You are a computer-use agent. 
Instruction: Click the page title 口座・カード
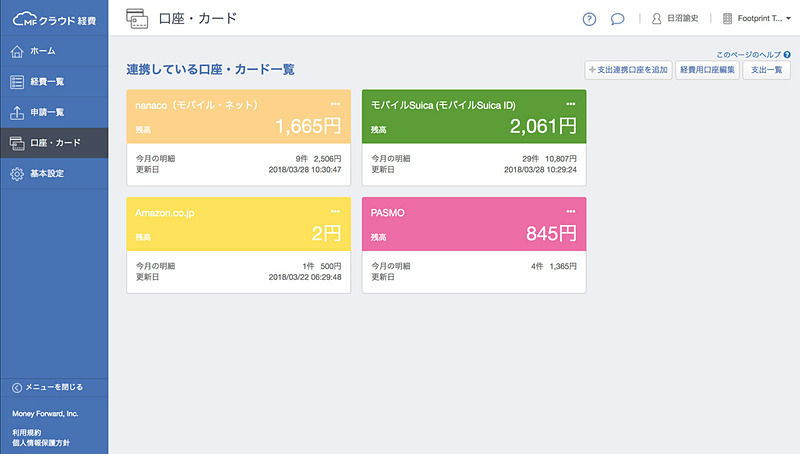point(198,18)
